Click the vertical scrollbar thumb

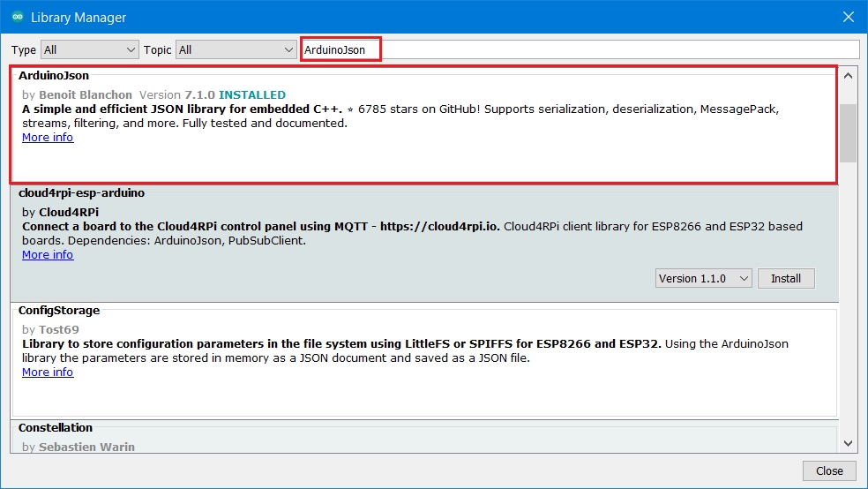tap(848, 132)
